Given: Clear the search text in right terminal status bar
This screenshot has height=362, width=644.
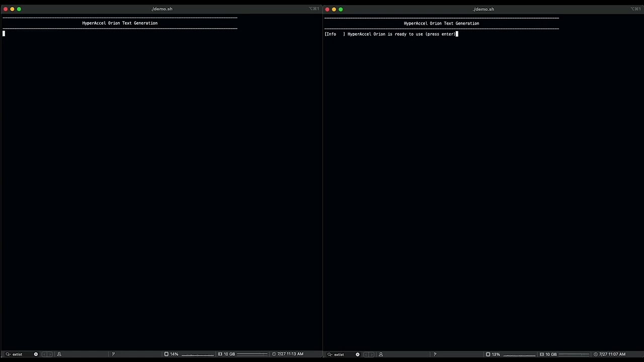Looking at the screenshot, I should [x=358, y=354].
